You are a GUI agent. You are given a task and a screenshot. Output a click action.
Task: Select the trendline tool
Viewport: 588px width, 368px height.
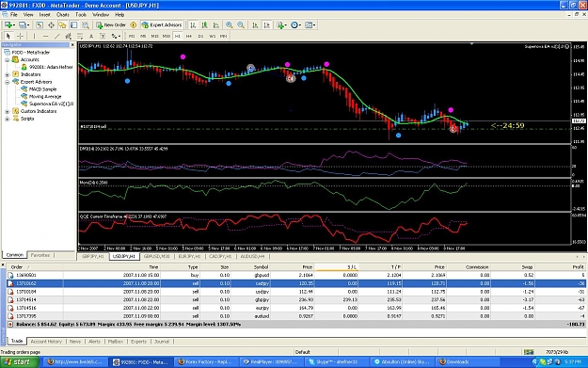point(56,36)
